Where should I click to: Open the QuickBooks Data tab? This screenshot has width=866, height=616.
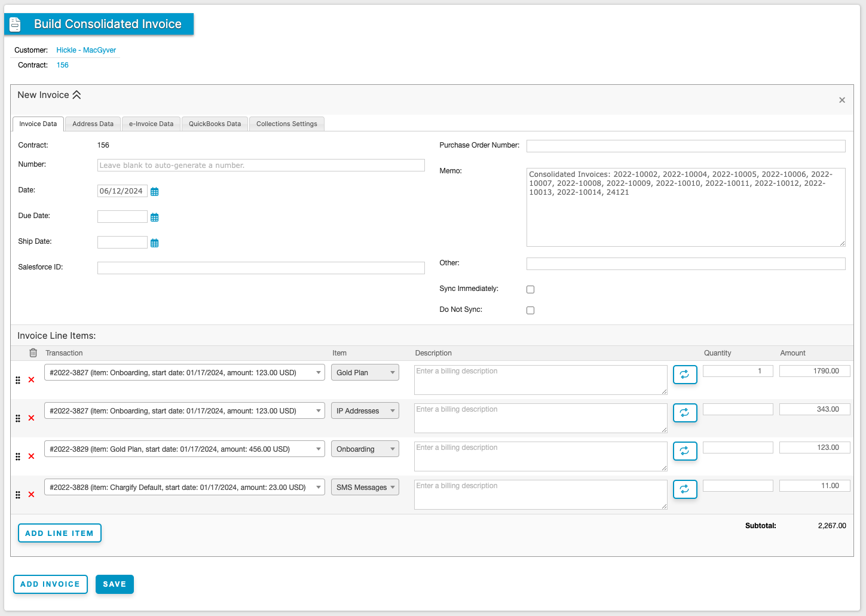point(215,124)
